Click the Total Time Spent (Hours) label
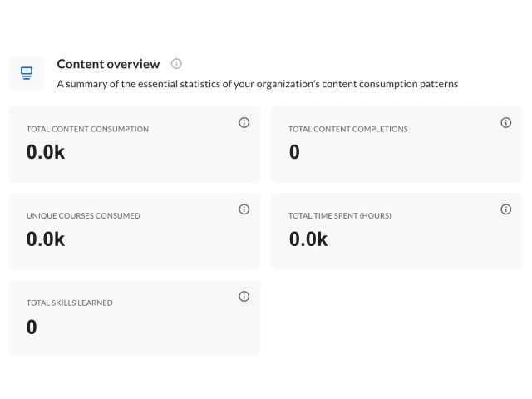532x399 pixels. pos(340,216)
